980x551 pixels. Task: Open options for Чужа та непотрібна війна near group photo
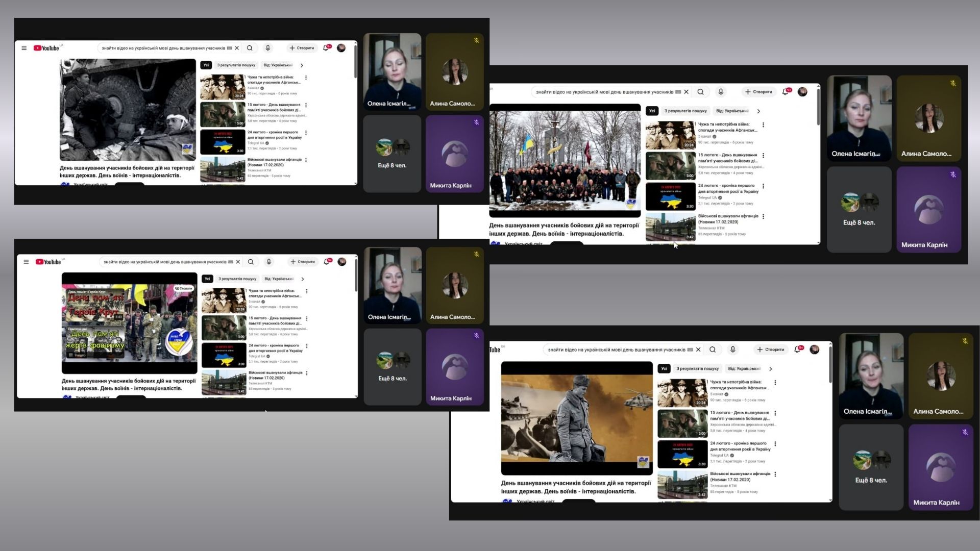(763, 125)
